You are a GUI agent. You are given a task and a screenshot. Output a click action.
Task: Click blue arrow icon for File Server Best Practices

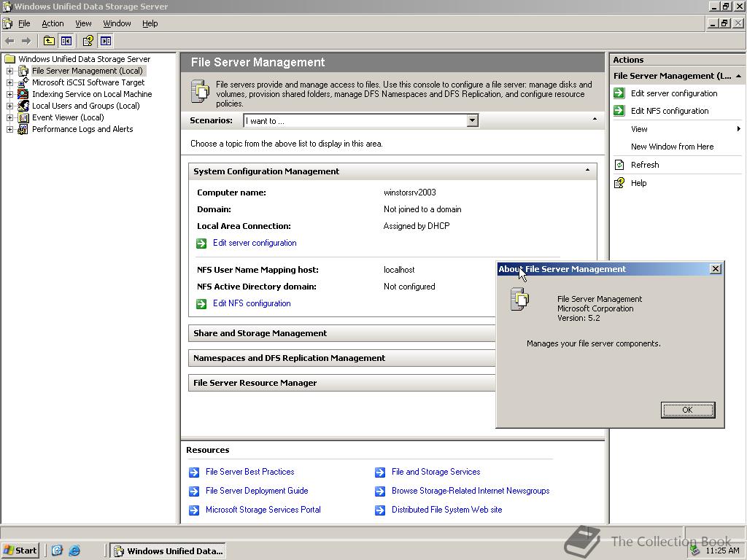coord(194,472)
